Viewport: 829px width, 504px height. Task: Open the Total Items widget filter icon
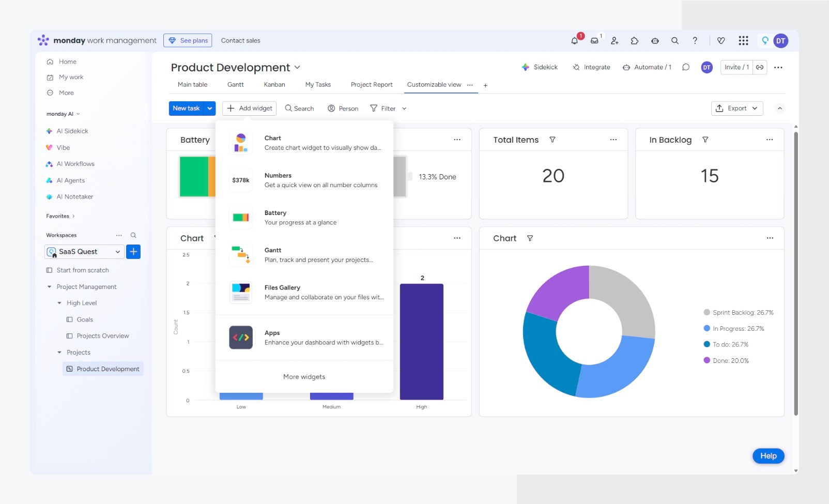point(552,140)
